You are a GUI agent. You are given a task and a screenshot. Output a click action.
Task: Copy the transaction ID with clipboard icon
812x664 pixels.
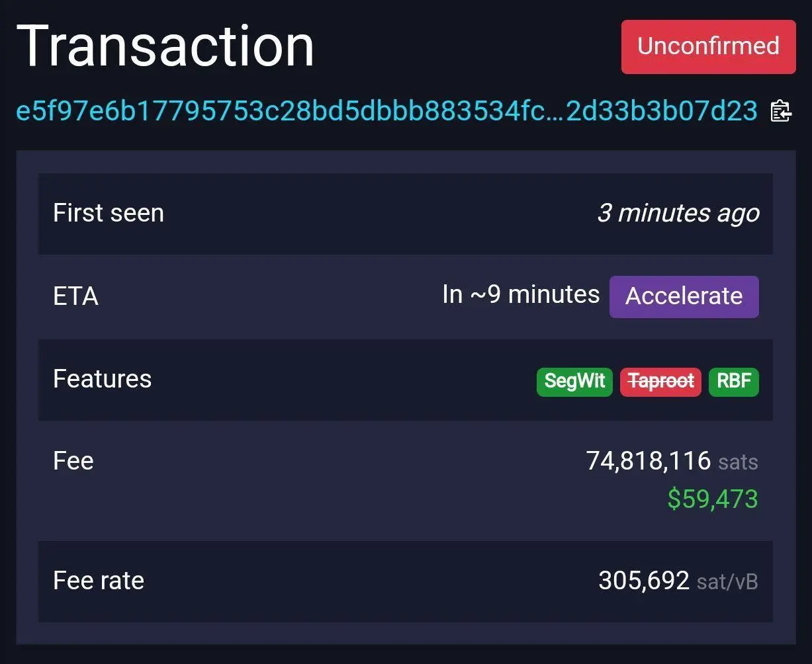(781, 111)
